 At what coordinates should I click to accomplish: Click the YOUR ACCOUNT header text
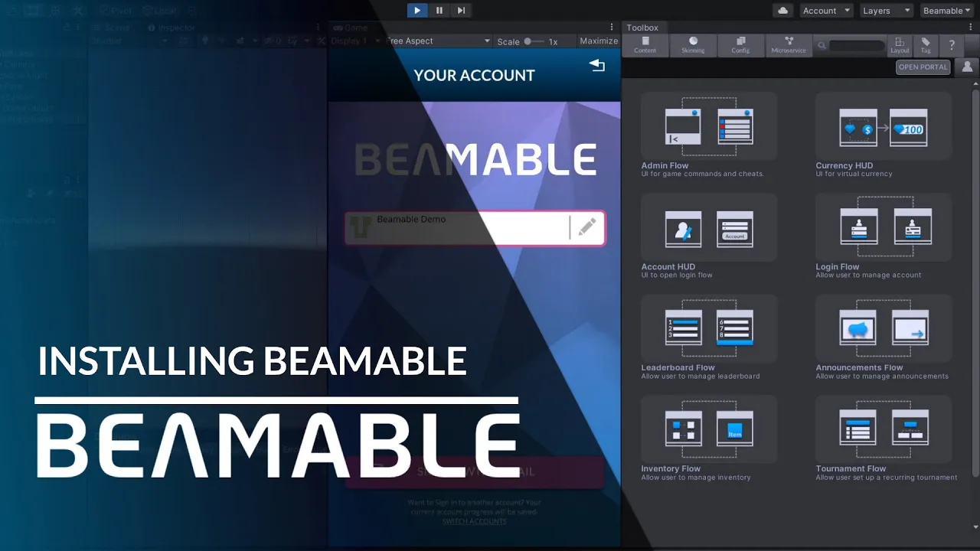click(475, 75)
